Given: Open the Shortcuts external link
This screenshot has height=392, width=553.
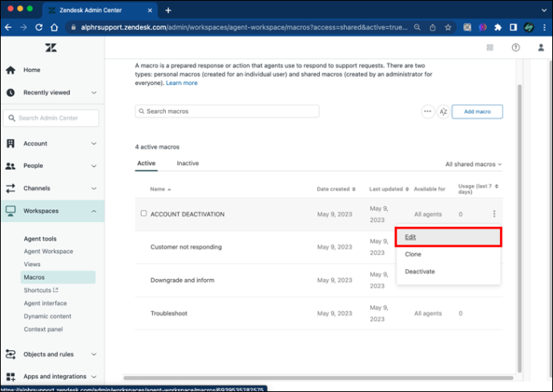Looking at the screenshot, I should 41,290.
